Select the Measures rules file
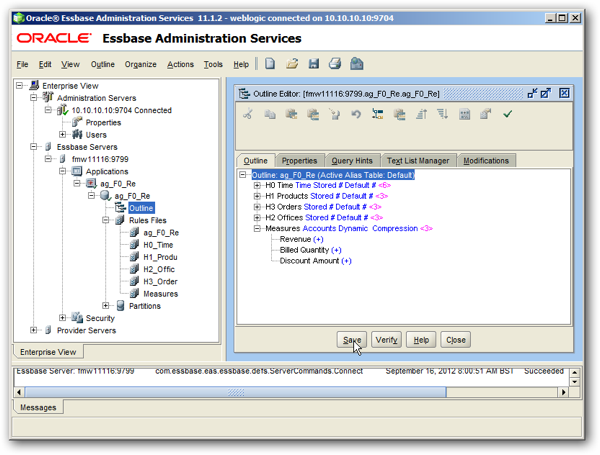The height and width of the screenshot is (455, 600). click(161, 294)
